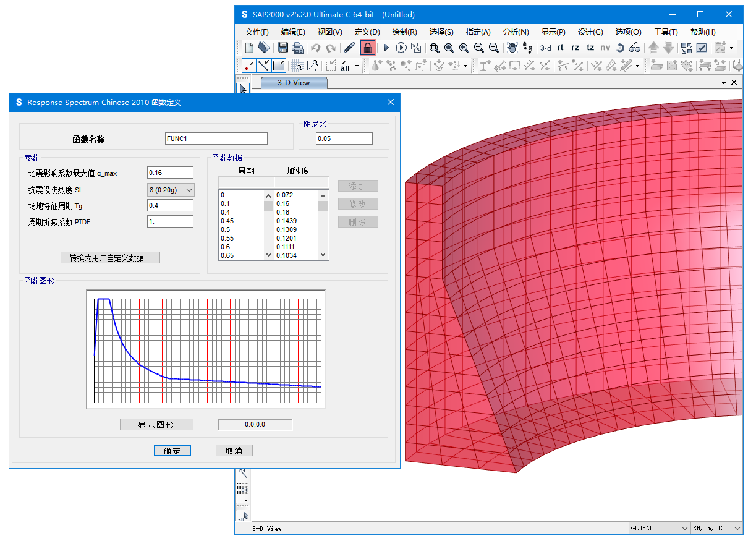756x541 pixels.
Task: Toggle the point snap/select mode button
Action: [249, 66]
